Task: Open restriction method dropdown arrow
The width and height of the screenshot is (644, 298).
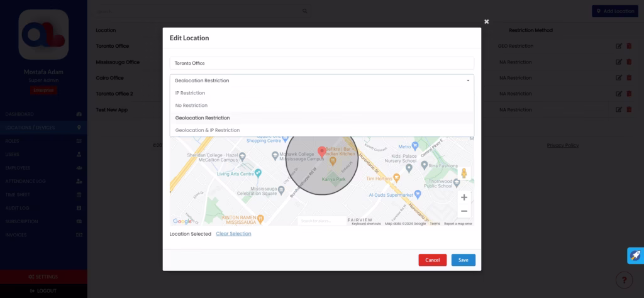Action: (468, 80)
